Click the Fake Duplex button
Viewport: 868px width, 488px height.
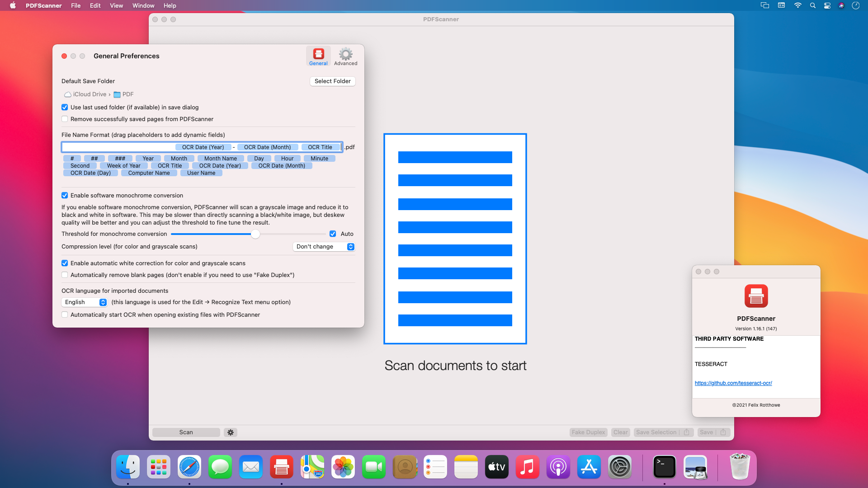point(588,432)
